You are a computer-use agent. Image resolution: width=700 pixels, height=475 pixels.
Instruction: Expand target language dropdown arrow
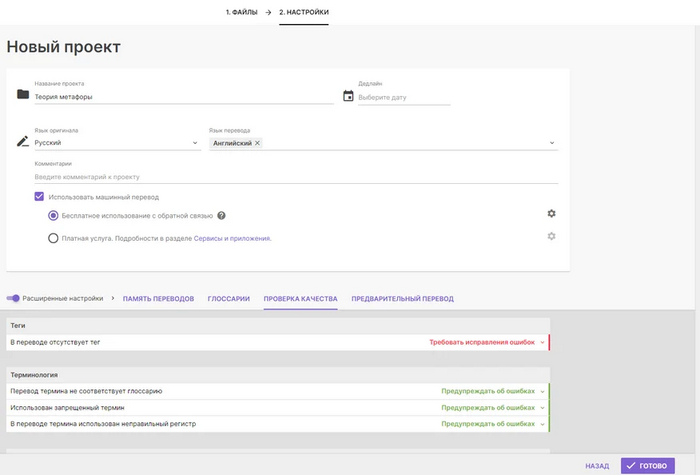[551, 143]
